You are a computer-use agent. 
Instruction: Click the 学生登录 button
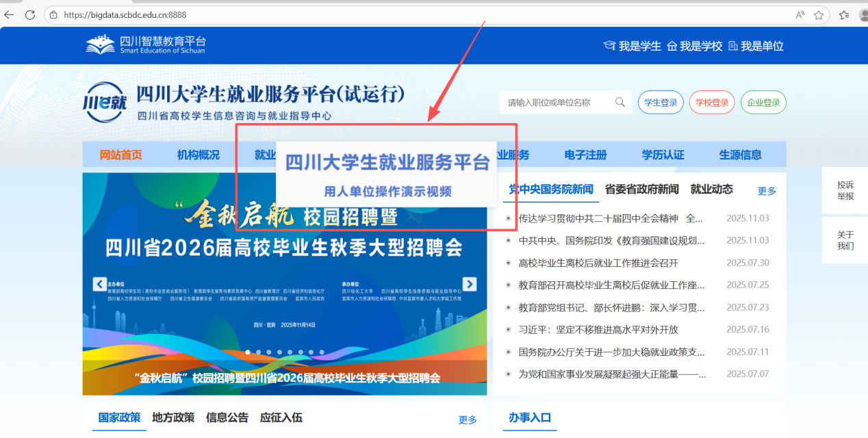coord(661,103)
